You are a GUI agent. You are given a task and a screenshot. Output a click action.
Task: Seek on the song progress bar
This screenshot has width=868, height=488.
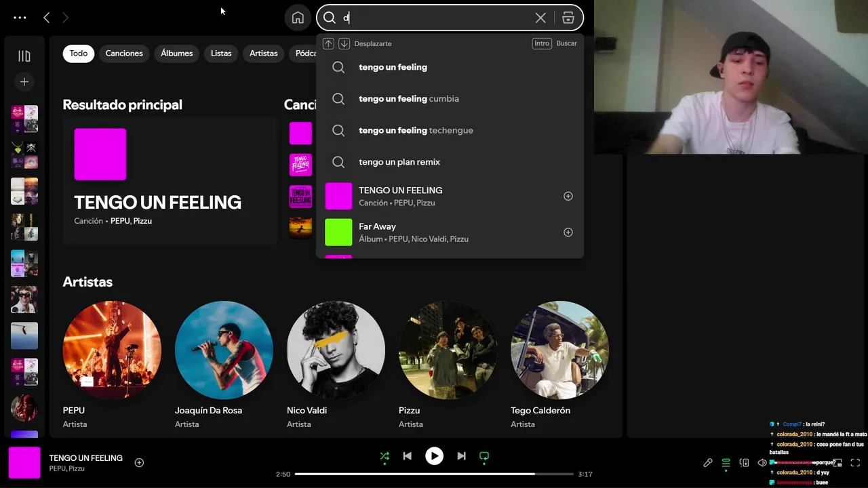434,474
